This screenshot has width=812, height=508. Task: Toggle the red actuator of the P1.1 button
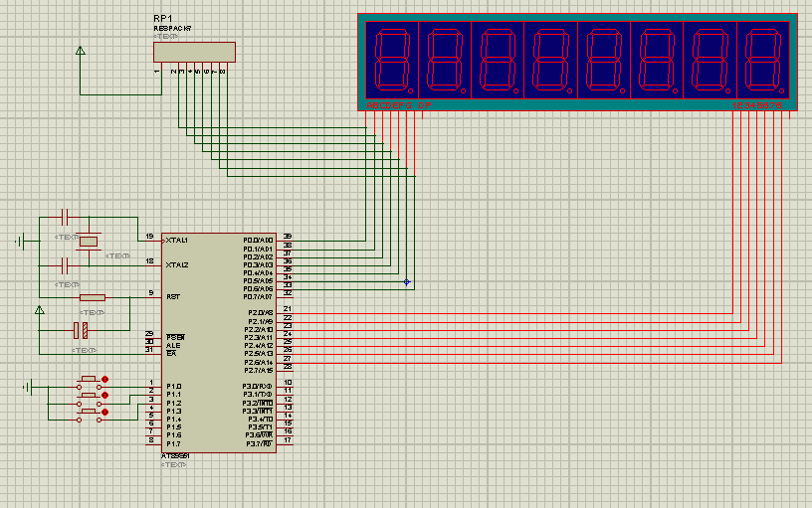(105, 396)
